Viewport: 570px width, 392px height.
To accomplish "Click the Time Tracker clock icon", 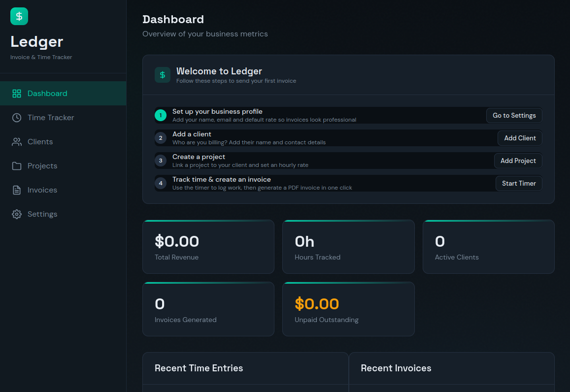I will click(17, 118).
